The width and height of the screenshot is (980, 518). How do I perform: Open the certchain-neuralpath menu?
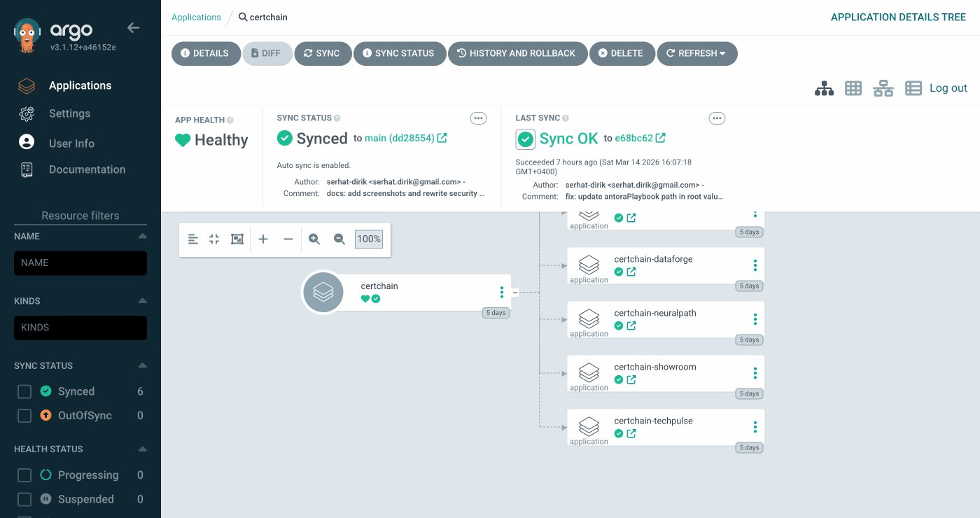755,318
